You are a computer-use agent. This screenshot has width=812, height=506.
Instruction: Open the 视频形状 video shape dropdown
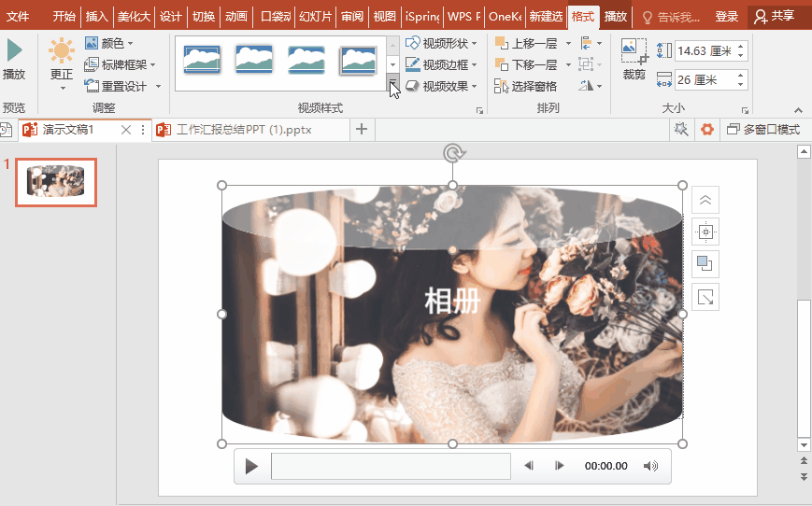point(441,43)
